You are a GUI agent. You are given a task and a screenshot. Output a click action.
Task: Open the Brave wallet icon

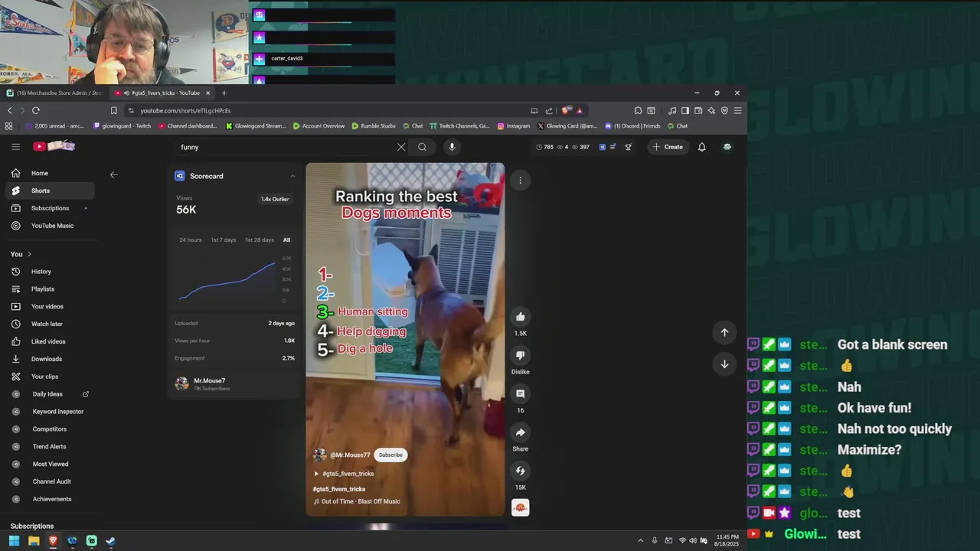coord(698,110)
